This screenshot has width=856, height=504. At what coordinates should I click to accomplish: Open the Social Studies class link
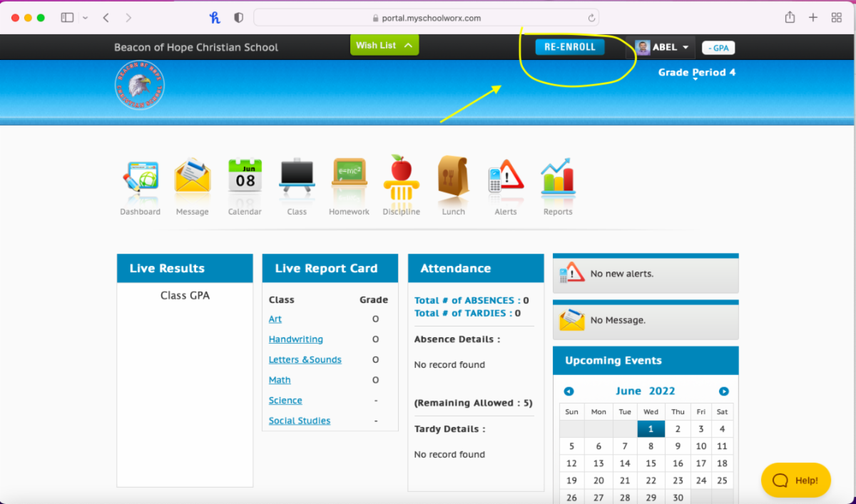tap(300, 421)
